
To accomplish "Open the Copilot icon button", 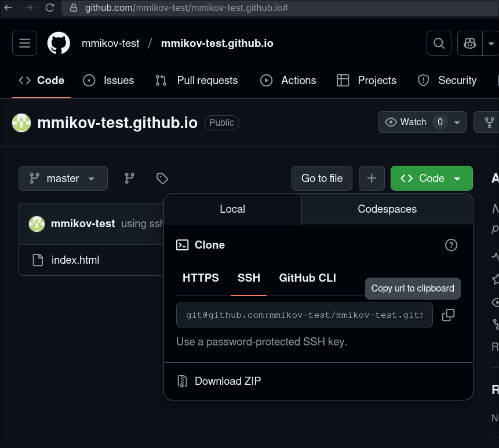I will click(x=470, y=43).
